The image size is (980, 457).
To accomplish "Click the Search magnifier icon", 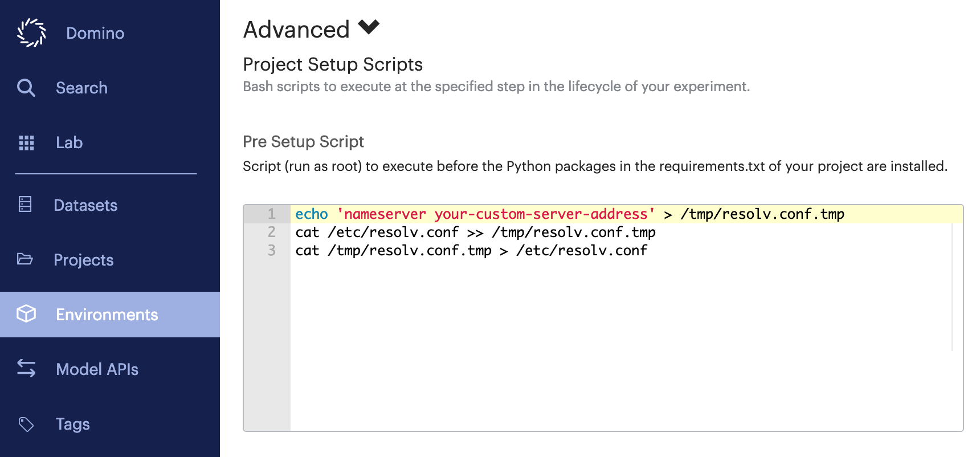I will coord(26,88).
